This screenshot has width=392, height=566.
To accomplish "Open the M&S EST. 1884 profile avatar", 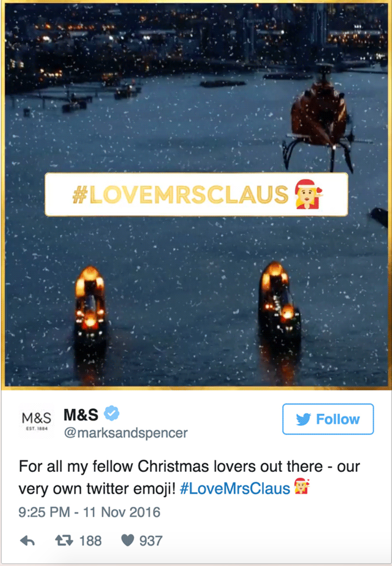I will (x=37, y=420).
